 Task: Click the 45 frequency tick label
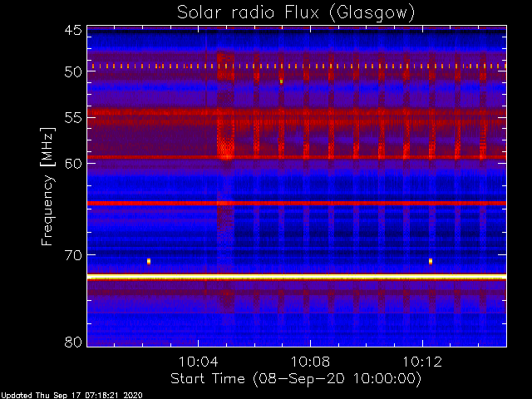tap(73, 30)
